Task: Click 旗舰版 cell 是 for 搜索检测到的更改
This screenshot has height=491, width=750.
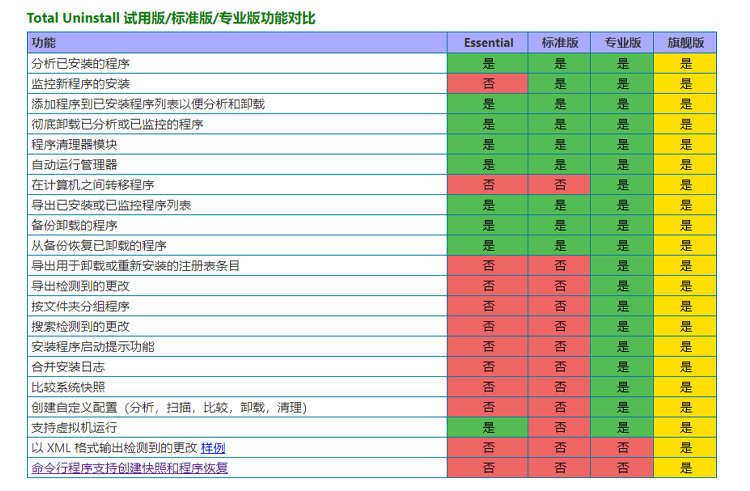Action: click(x=685, y=326)
